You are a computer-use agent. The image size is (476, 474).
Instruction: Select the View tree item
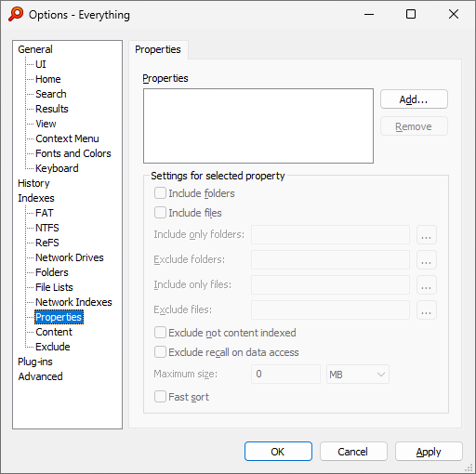46,124
